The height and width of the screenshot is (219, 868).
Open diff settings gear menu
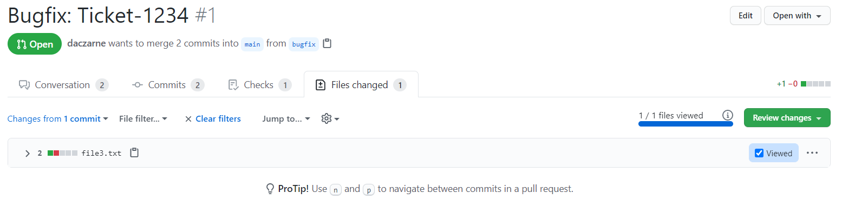(x=330, y=118)
